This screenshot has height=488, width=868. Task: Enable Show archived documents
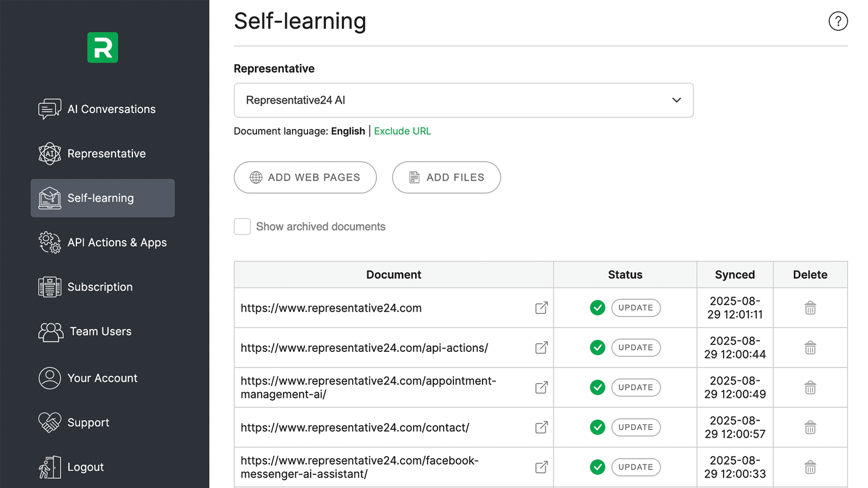242,227
